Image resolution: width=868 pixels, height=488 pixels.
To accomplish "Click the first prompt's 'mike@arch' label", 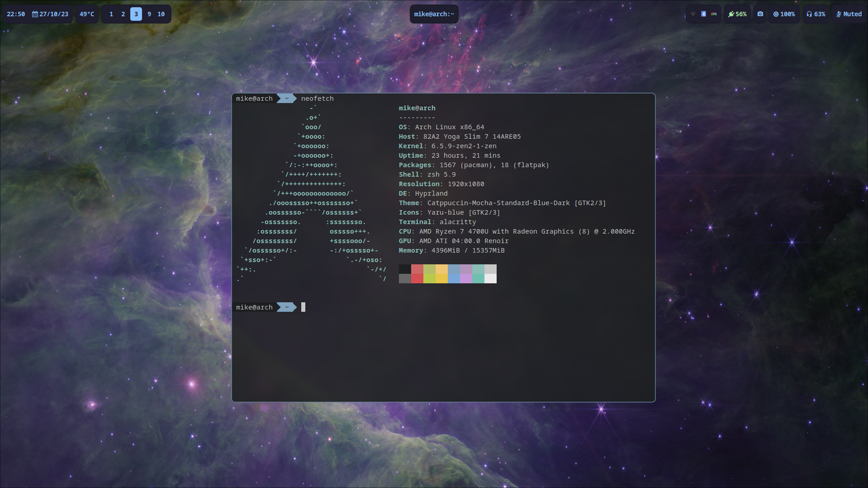I will (x=254, y=99).
